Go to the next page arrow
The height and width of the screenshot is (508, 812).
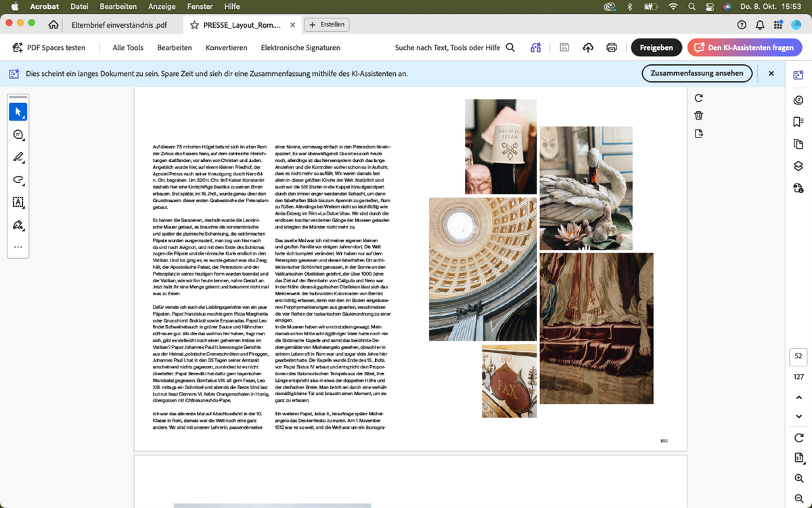coord(798,416)
